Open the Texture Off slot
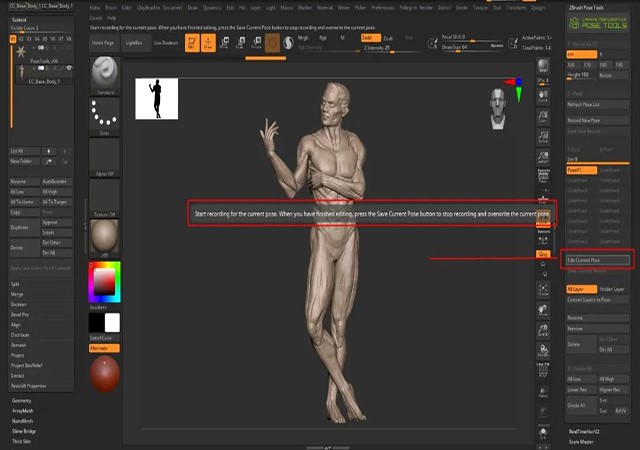This screenshot has width=640, height=450. 104,196
